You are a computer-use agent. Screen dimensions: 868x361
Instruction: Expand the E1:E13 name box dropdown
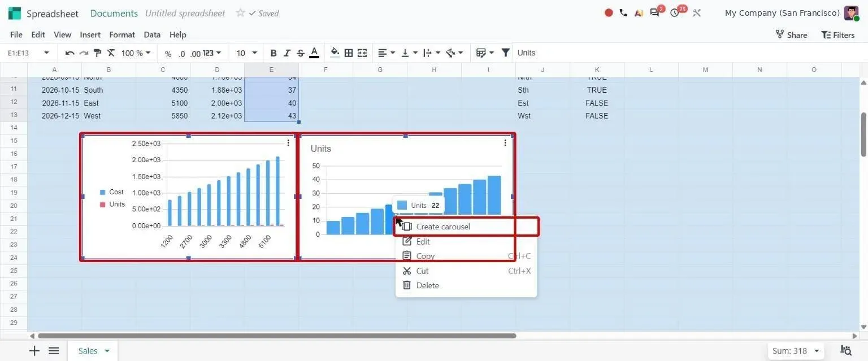46,53
